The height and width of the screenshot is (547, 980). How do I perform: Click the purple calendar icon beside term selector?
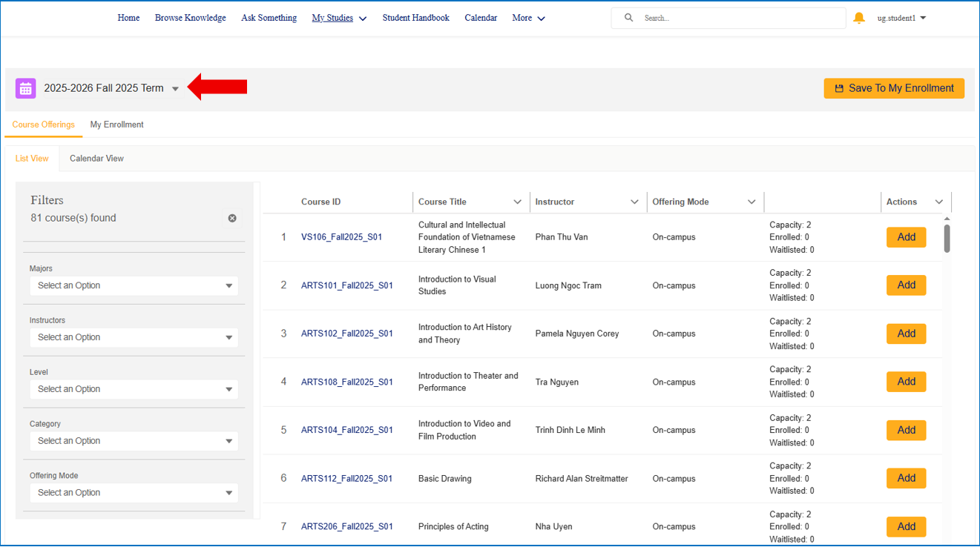[25, 87]
